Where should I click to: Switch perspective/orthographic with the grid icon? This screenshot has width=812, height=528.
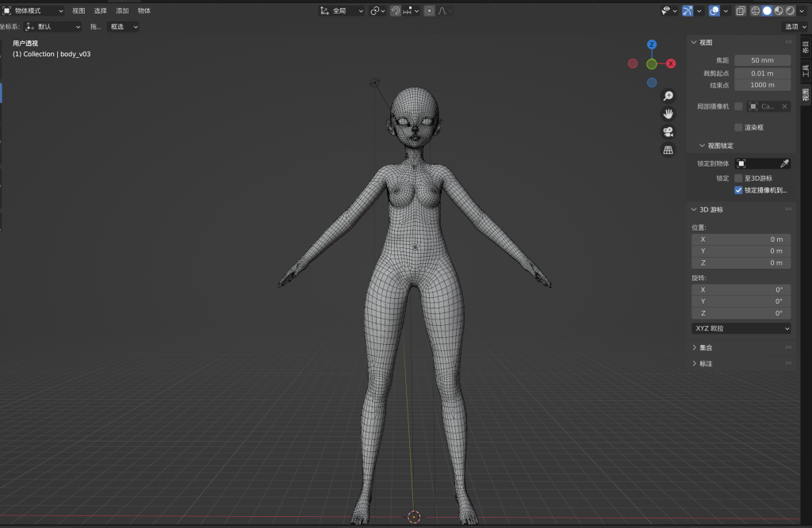668,150
